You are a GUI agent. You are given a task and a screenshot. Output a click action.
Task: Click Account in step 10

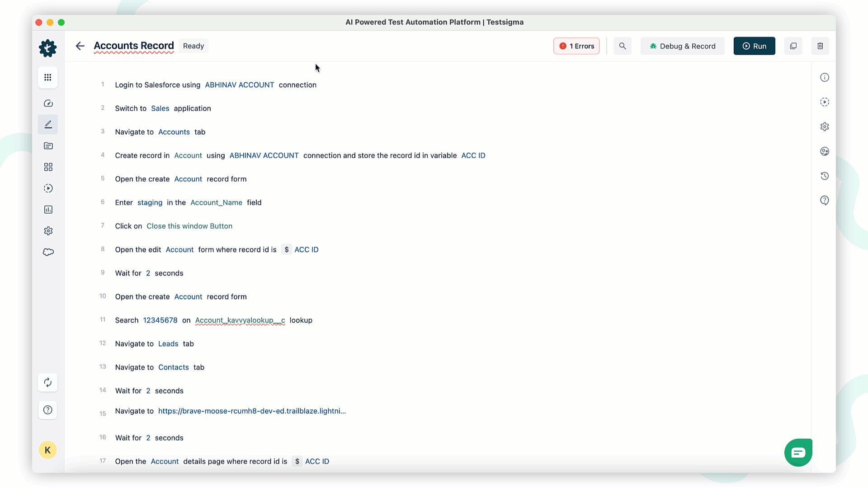[x=188, y=297]
